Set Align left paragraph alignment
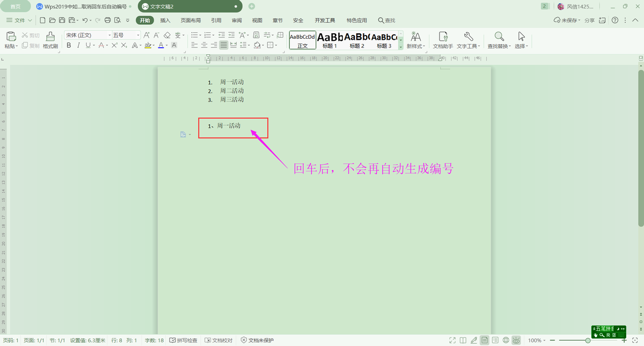This screenshot has width=644, height=346. click(194, 46)
